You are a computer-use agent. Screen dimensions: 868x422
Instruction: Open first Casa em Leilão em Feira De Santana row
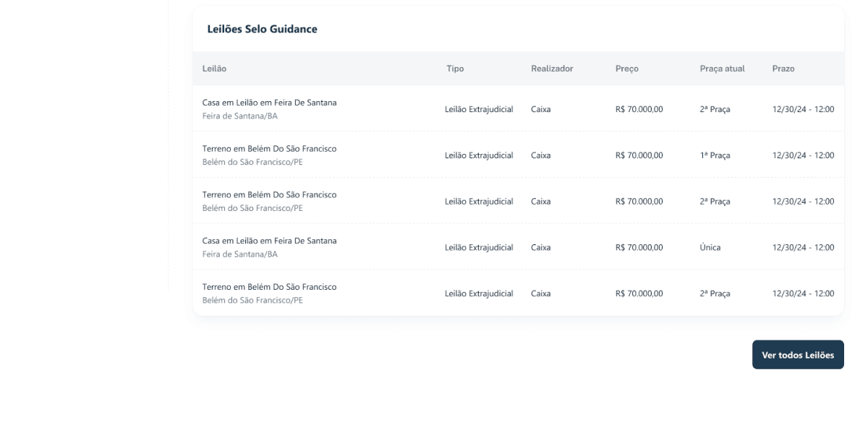click(x=519, y=109)
